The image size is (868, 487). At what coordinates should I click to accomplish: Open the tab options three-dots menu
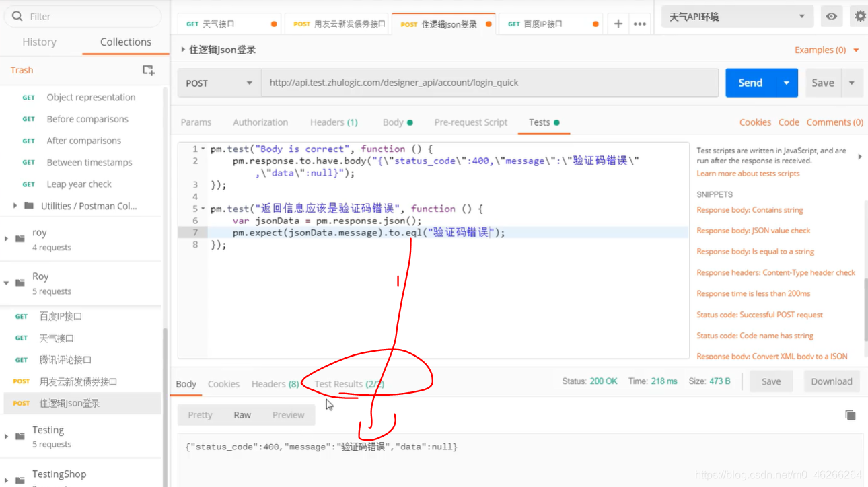640,24
